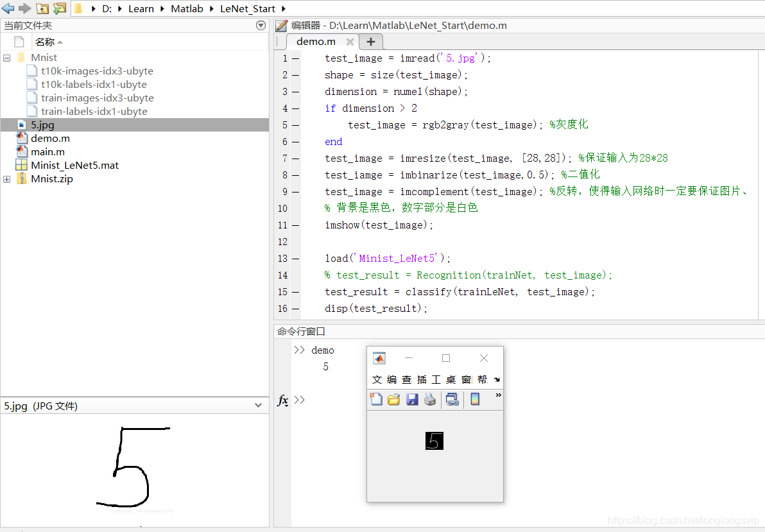The image size is (765, 532).
Task: Print the figure with the printer icon
Action: pyautogui.click(x=430, y=399)
